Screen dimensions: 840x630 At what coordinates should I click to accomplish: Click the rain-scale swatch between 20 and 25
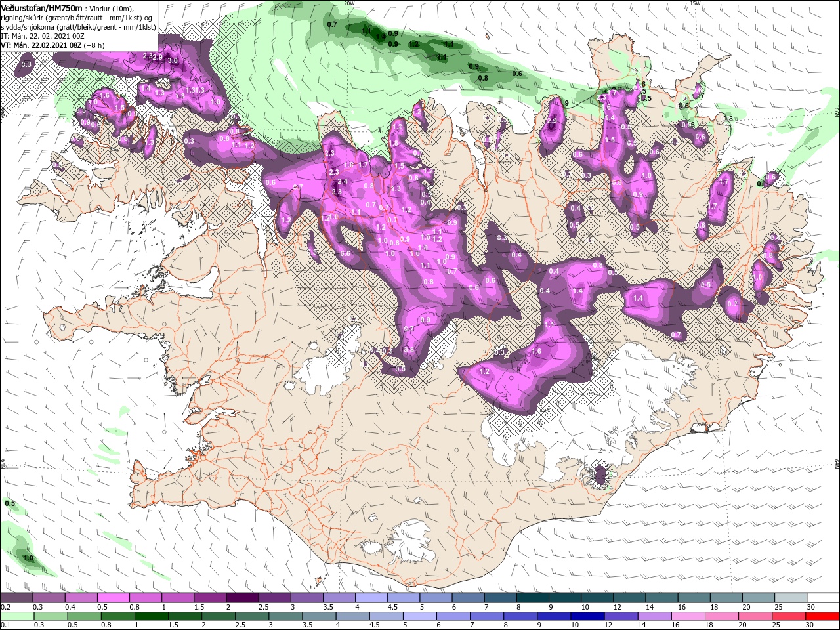pyautogui.click(x=755, y=616)
